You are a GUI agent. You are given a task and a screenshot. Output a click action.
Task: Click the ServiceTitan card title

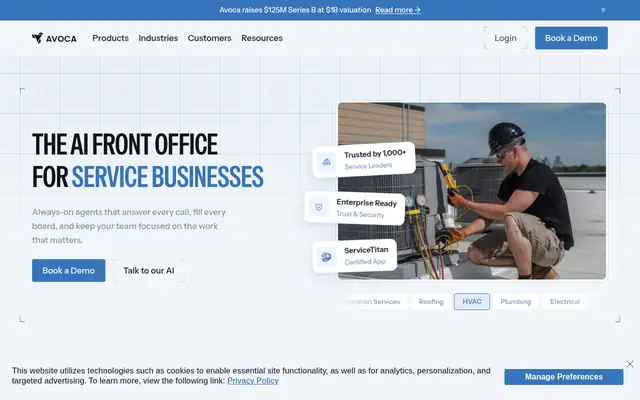366,250
